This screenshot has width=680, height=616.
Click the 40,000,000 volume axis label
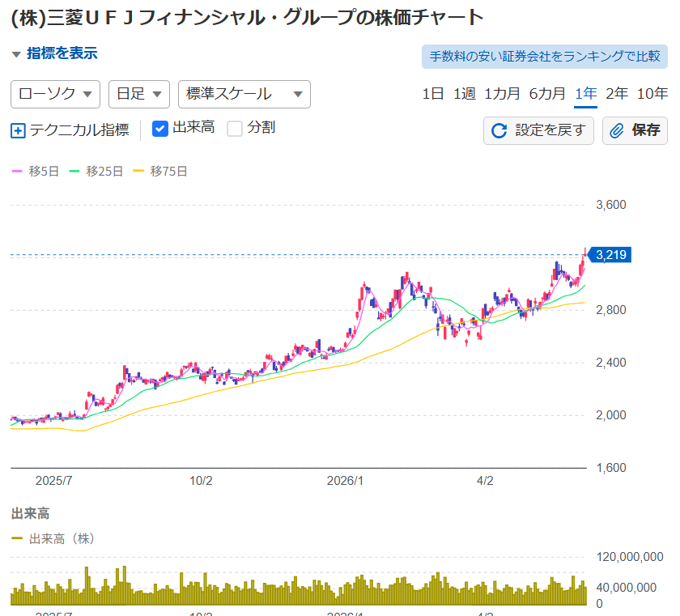tap(627, 588)
